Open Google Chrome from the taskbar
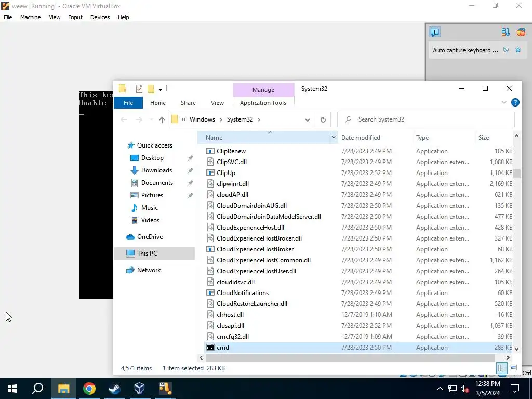Screen dimensions: 532x399 (89, 389)
